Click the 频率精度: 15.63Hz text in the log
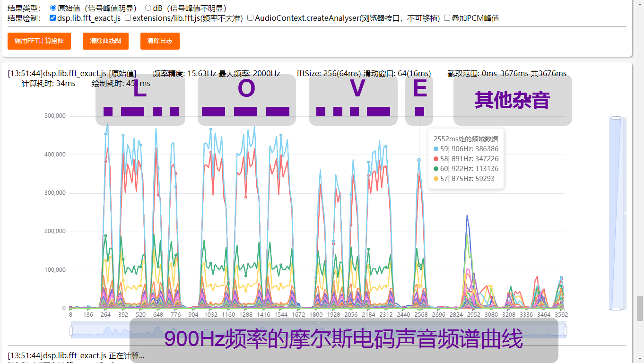This screenshot has width=644, height=363. [x=184, y=73]
